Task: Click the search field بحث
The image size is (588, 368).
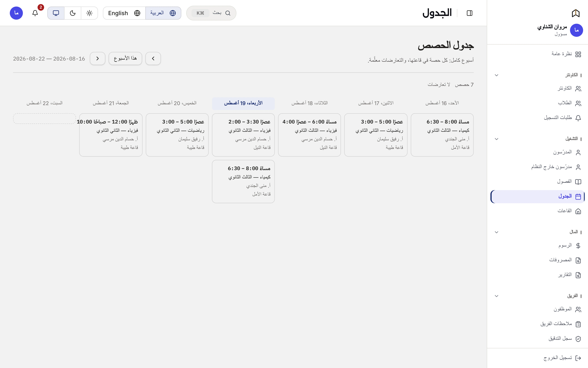Action: (x=211, y=13)
